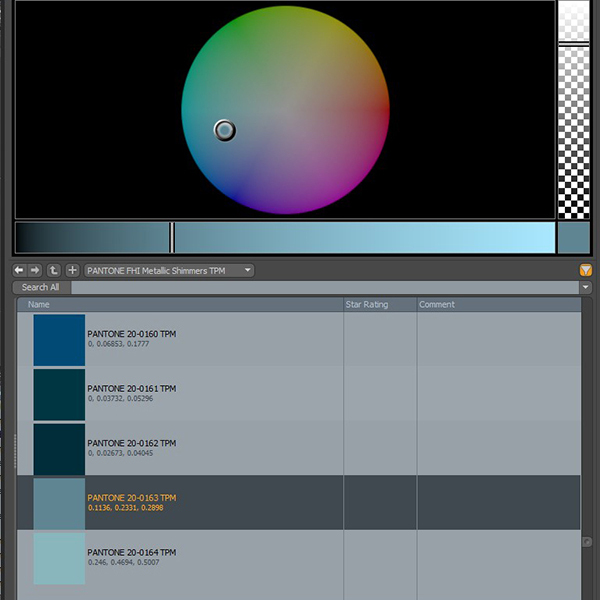Click the Search All button
This screenshot has width=600, height=600.
(42, 287)
